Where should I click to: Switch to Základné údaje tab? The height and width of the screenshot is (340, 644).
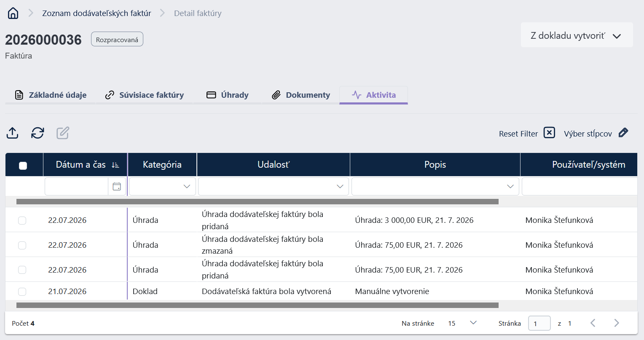pyautogui.click(x=50, y=95)
